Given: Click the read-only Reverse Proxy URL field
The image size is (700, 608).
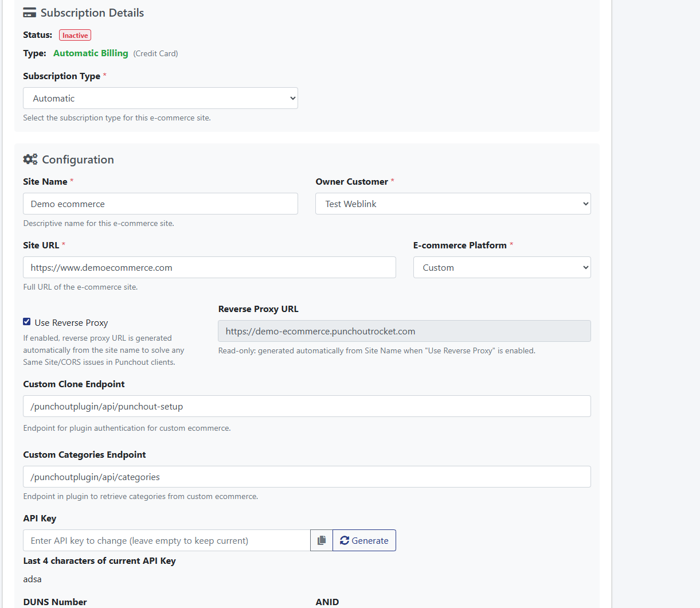Looking at the screenshot, I should tap(404, 331).
